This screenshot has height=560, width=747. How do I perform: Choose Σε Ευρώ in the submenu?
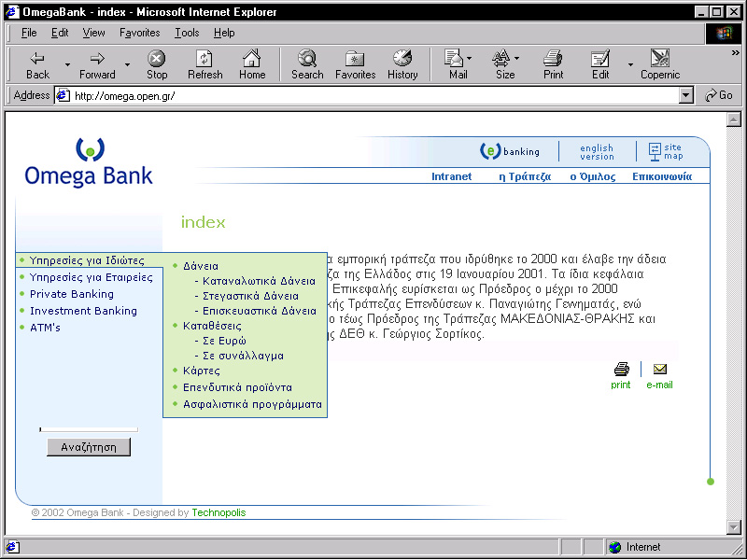[224, 341]
